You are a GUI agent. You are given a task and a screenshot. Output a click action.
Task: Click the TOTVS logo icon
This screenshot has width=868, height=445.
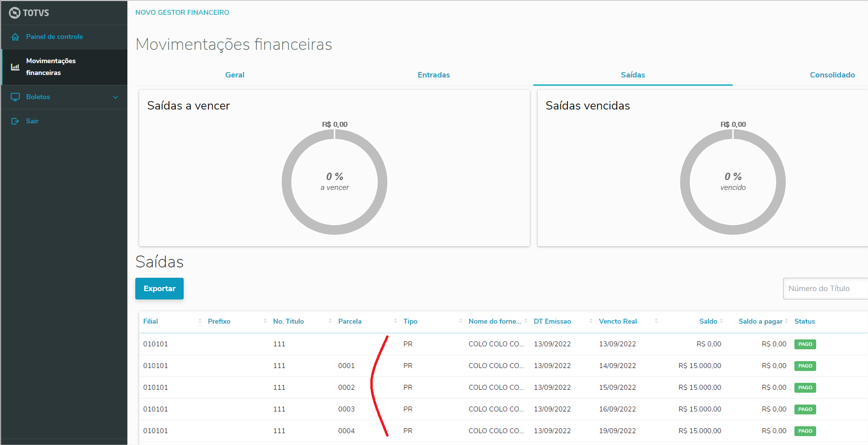click(x=14, y=12)
